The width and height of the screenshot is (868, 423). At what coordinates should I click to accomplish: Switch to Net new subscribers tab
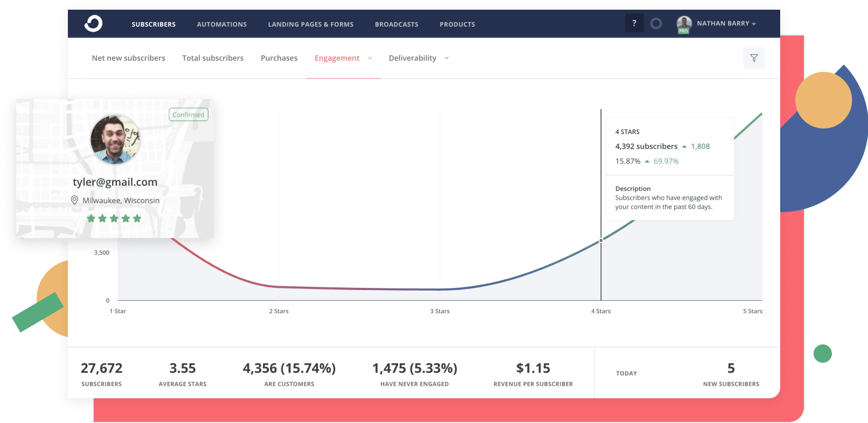point(129,58)
